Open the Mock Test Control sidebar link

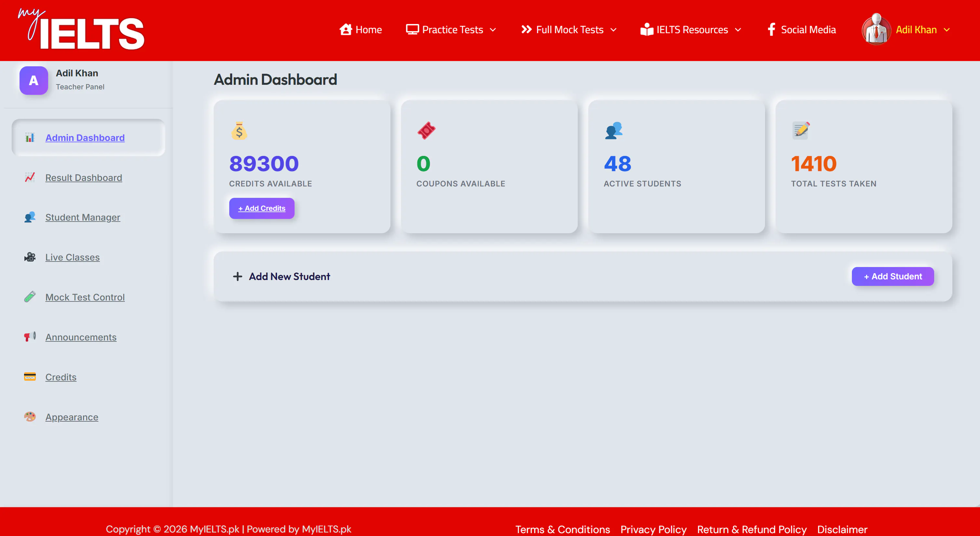pos(85,297)
